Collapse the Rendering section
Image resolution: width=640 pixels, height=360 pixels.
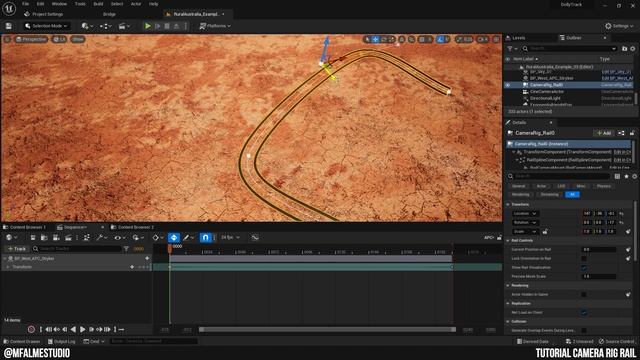(508, 285)
